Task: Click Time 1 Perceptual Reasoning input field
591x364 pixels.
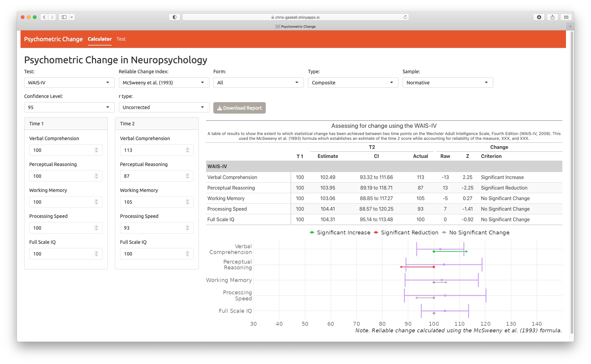Action: pos(66,176)
